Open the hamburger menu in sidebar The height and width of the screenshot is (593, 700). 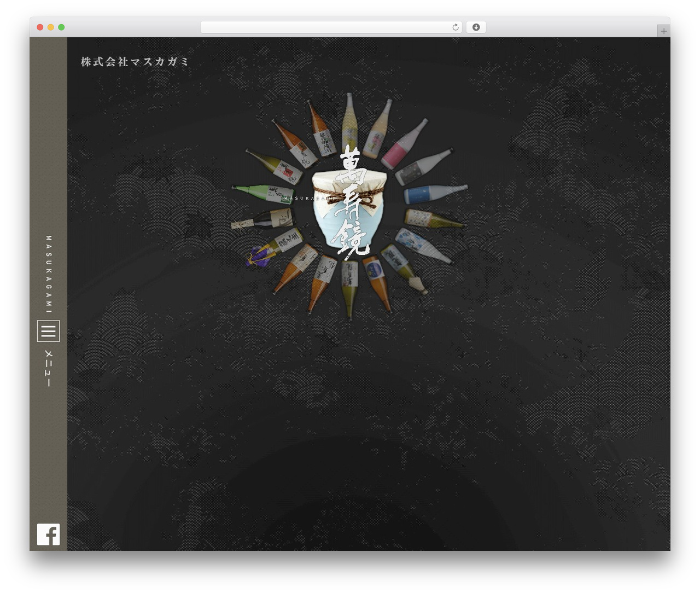48,331
